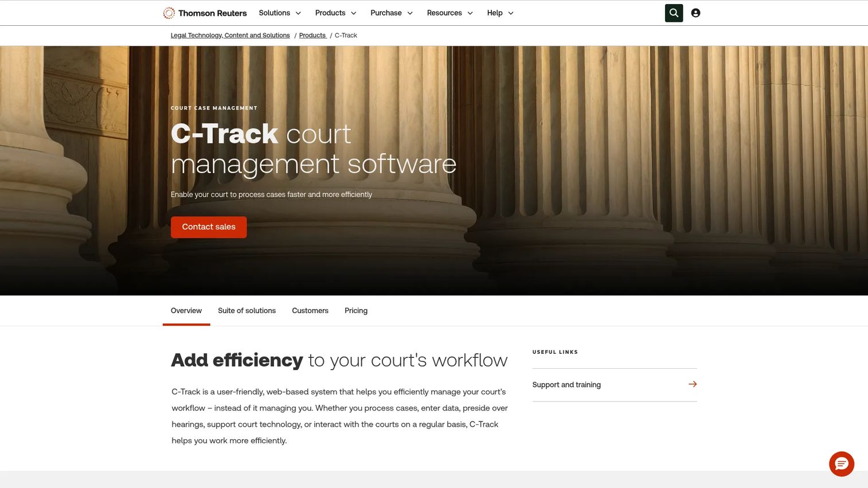Viewport: 868px width, 488px height.
Task: Open the user account profile icon
Action: click(x=695, y=13)
